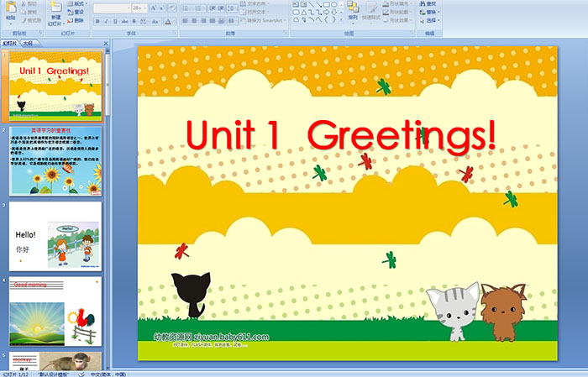This screenshot has width=588, height=377.
Task: Expand the Text Direction (文字方向) menu
Action: coord(255,3)
